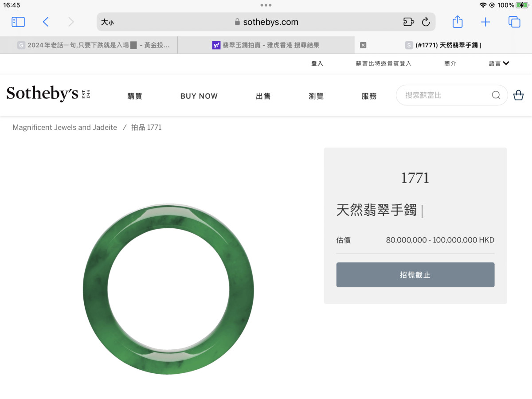Click the Sotheby's logo
Image resolution: width=532 pixels, height=399 pixels.
pos(48,94)
